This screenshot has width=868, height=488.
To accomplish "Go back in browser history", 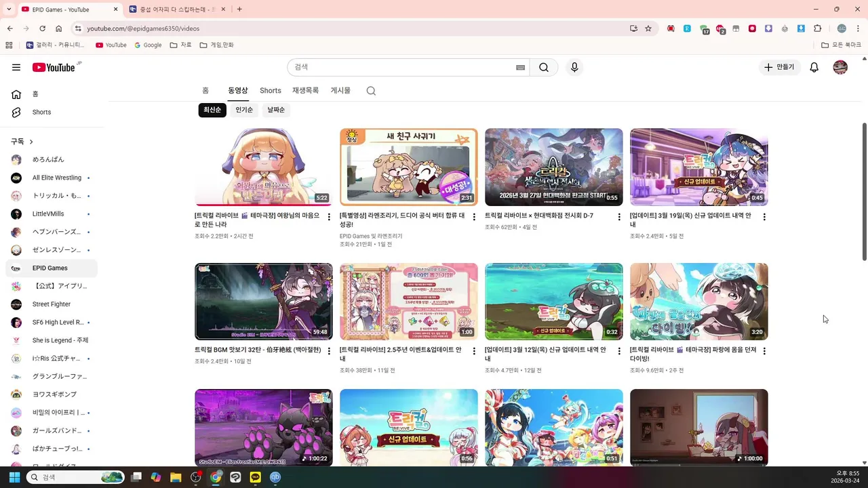I will [10, 28].
